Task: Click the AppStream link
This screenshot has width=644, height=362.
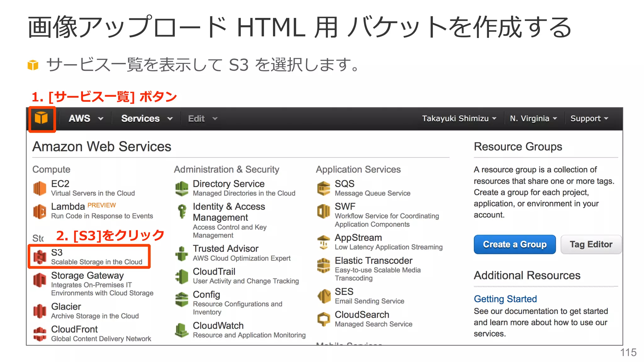Action: [x=358, y=238]
